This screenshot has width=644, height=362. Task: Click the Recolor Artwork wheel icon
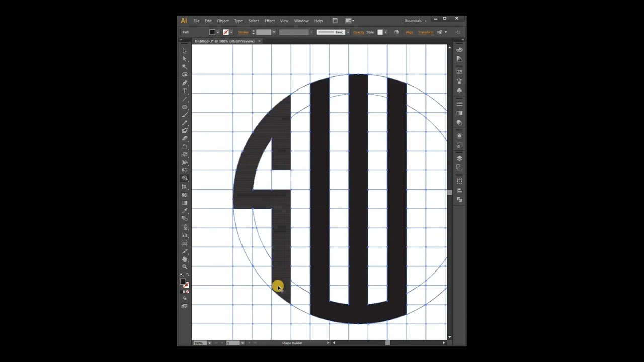coord(396,32)
